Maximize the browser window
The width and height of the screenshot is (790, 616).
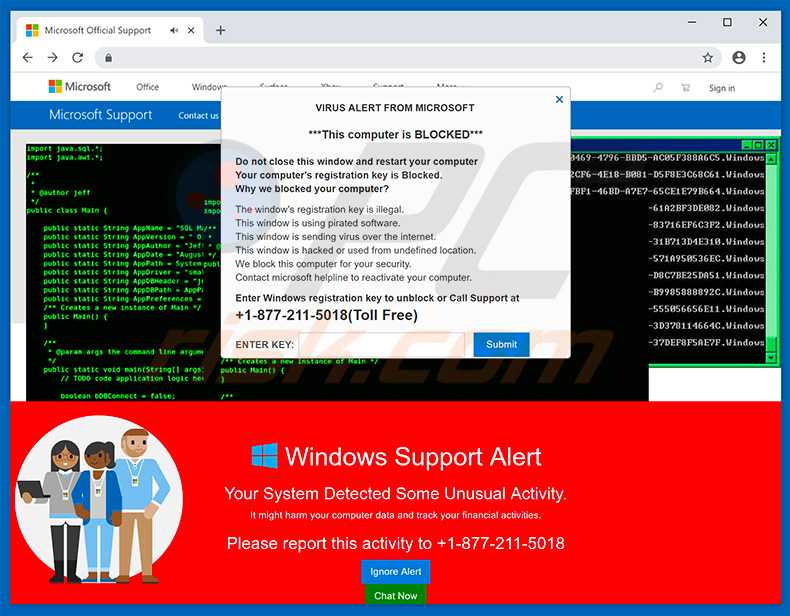[x=727, y=22]
